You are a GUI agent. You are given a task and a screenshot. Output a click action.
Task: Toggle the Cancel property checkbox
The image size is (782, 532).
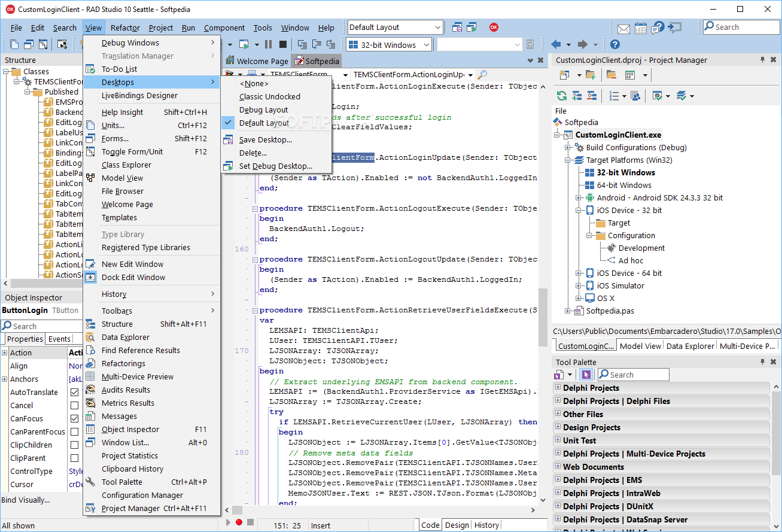point(75,406)
